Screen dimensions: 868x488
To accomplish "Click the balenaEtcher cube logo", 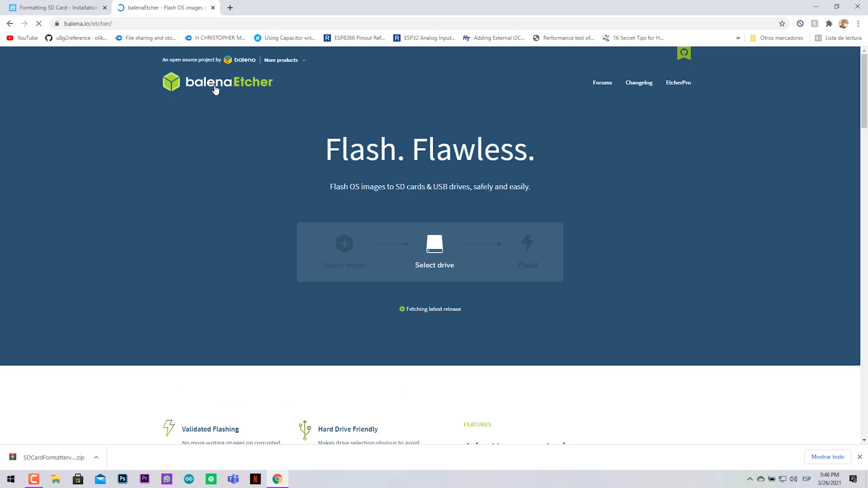I will click(x=171, y=82).
